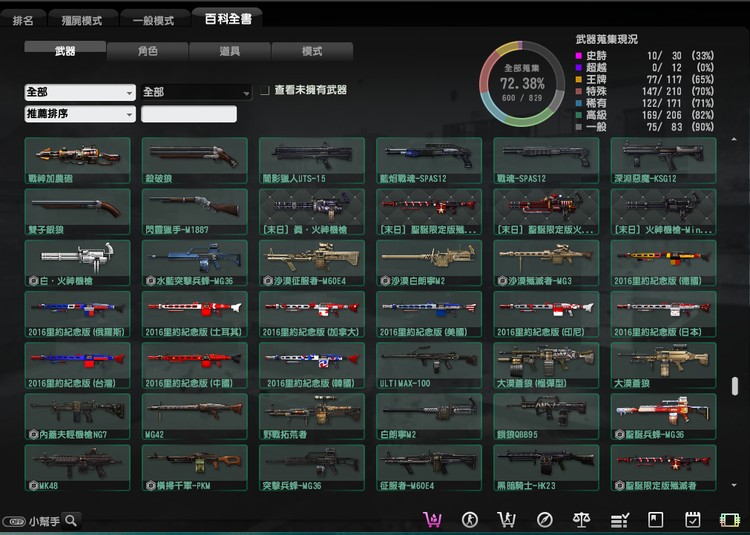The image size is (750, 535).
Task: Toggle the 小幫手 helper switch
Action: (x=14, y=521)
